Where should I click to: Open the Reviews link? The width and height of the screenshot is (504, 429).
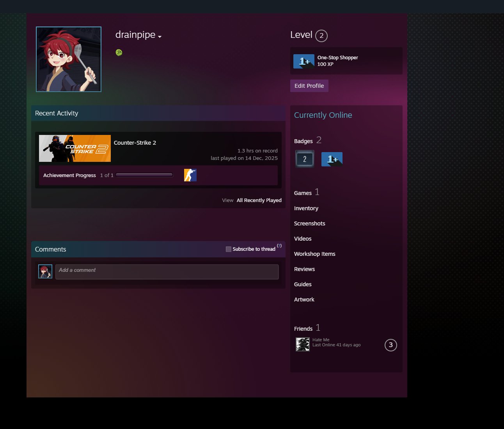pyautogui.click(x=304, y=269)
